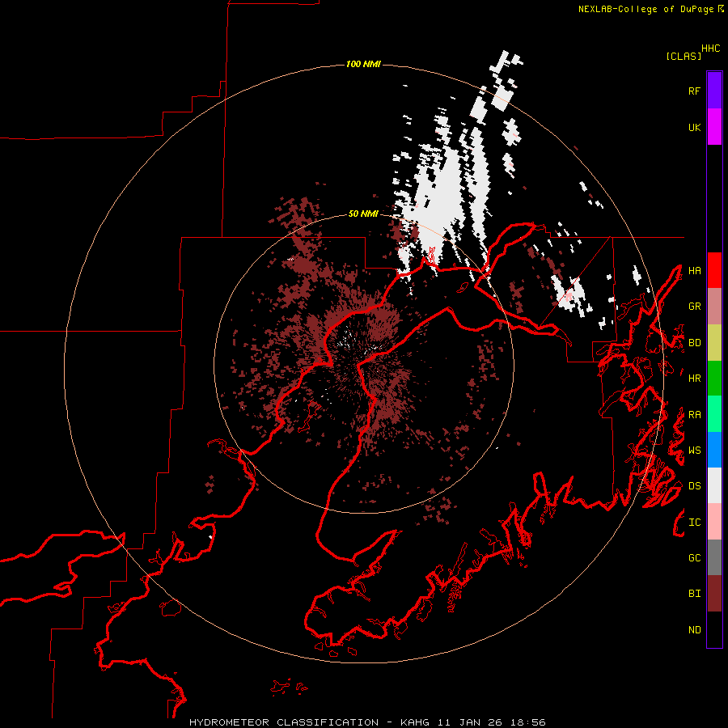Click the 11 JAN 26 date
Viewport: 728px width, 728px height.
[470, 722]
